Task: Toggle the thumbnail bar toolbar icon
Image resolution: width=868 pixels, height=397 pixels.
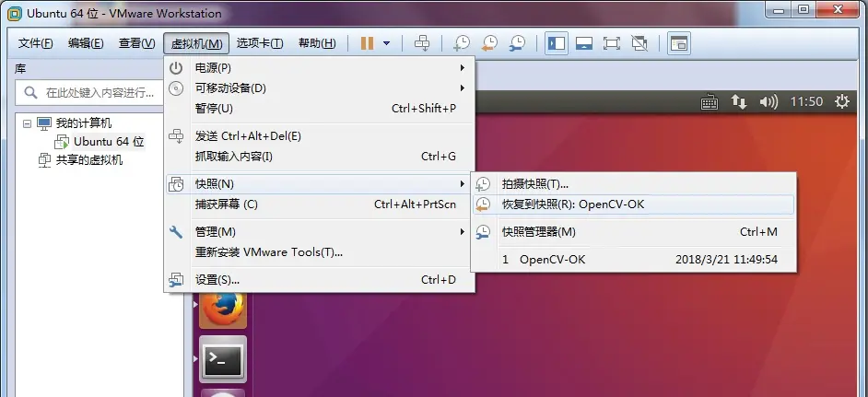Action: coord(584,43)
